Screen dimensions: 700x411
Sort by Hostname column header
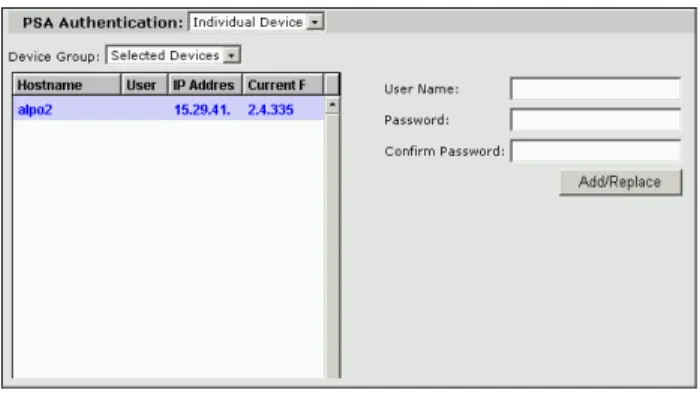[x=67, y=85]
